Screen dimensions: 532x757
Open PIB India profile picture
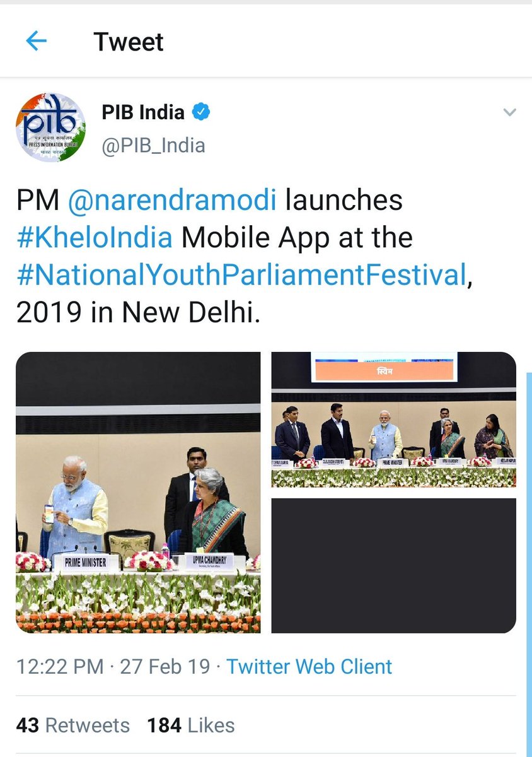point(50,128)
